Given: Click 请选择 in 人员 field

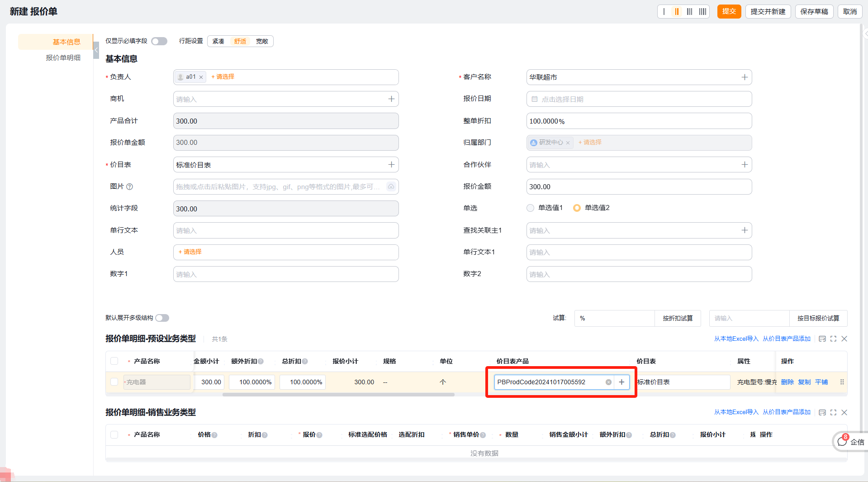Looking at the screenshot, I should [190, 252].
